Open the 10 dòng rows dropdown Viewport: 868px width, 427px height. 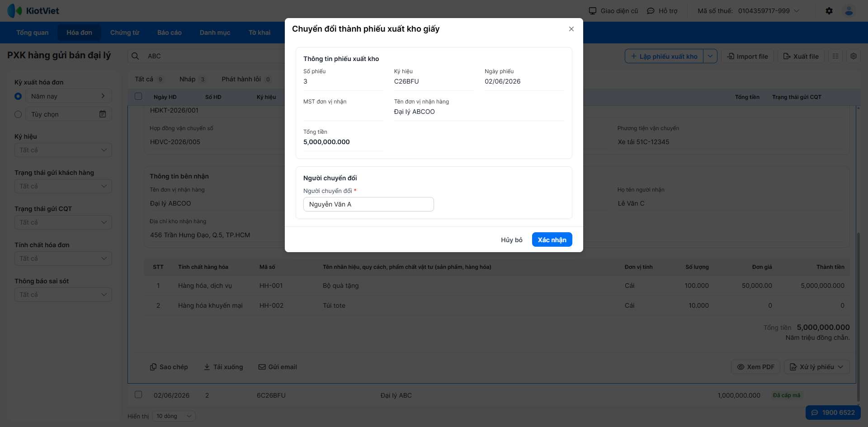point(174,416)
